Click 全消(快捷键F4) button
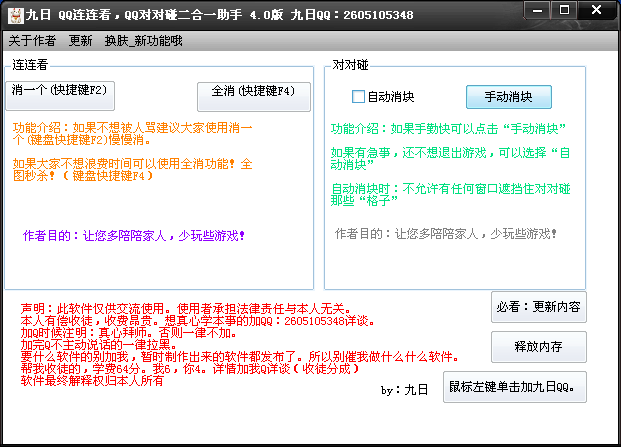 click(254, 97)
